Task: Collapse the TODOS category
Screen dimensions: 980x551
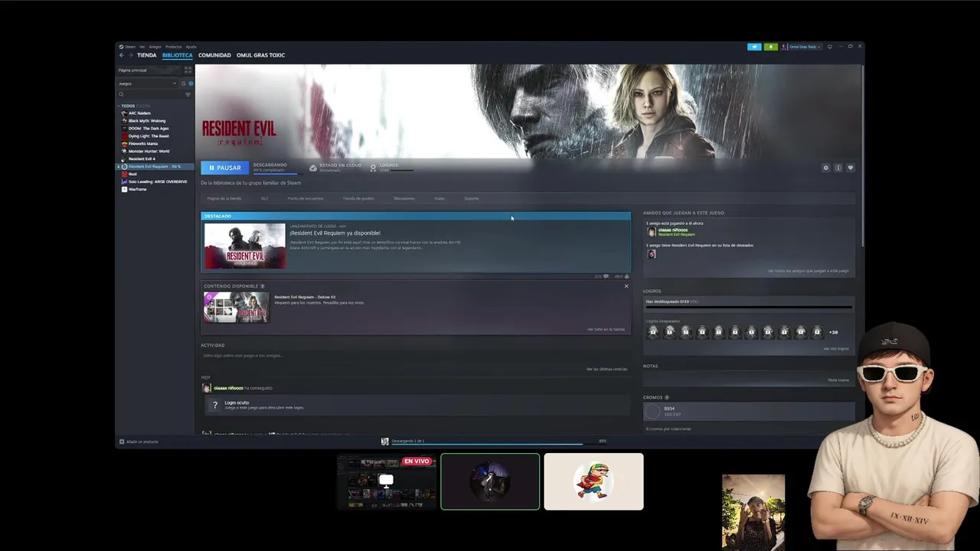Action: 119,106
